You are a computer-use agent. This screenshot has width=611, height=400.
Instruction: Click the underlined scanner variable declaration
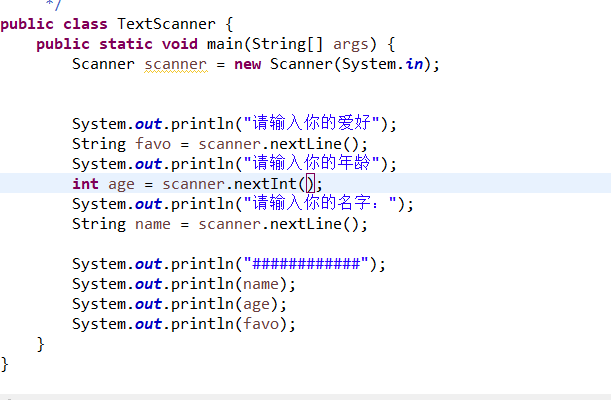[175, 64]
